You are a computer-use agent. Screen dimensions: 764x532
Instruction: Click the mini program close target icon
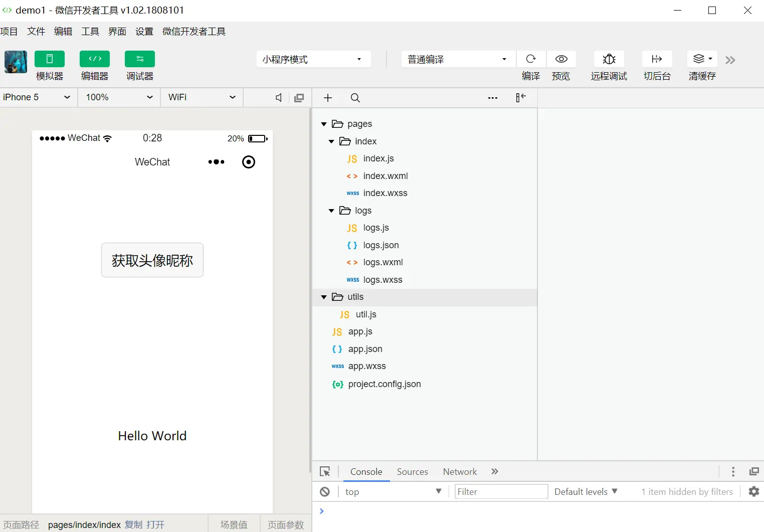coord(249,162)
